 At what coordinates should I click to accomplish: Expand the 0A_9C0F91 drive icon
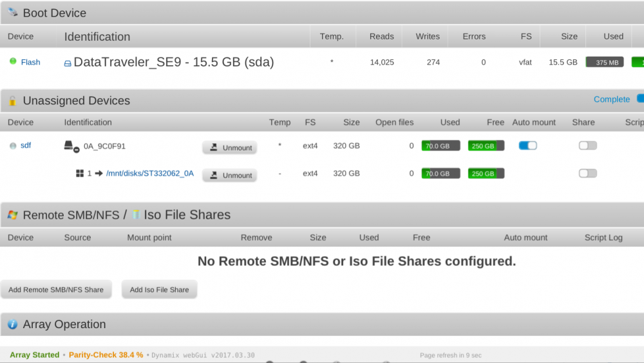(71, 146)
